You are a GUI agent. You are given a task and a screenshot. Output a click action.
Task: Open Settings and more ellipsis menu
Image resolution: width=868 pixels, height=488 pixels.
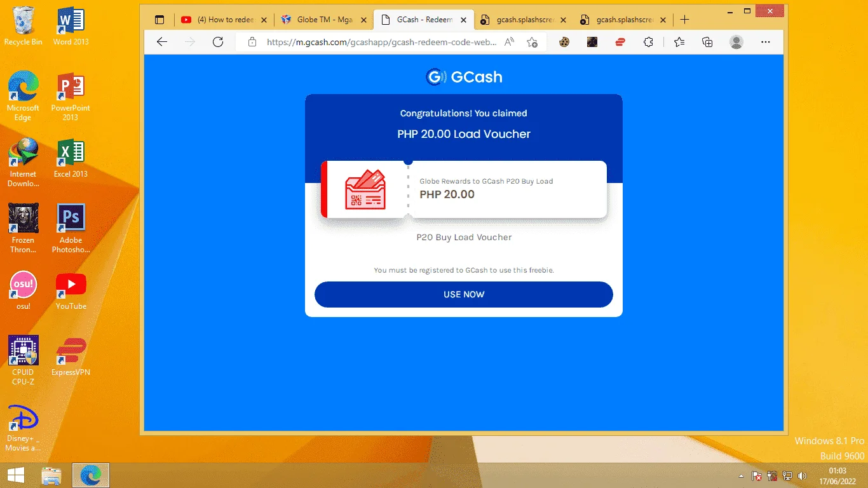[765, 42]
